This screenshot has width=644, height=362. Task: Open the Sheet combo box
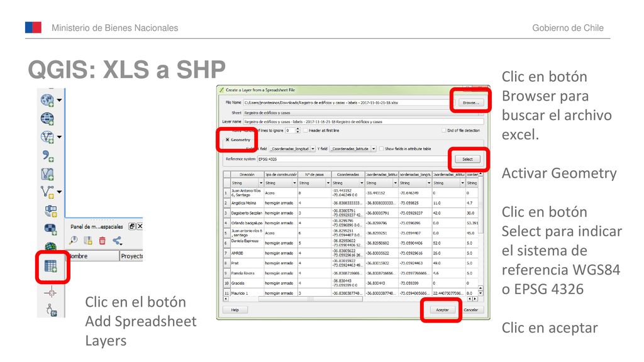click(363, 112)
